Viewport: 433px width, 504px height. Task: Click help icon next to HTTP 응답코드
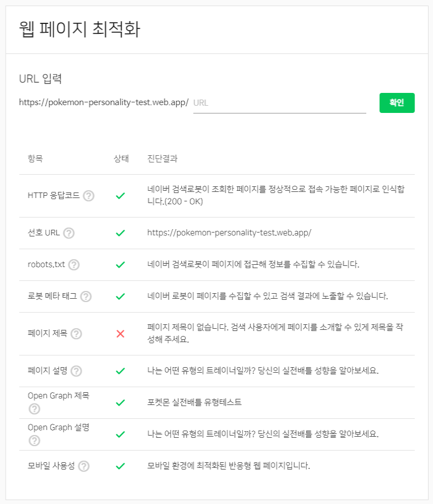tap(88, 196)
